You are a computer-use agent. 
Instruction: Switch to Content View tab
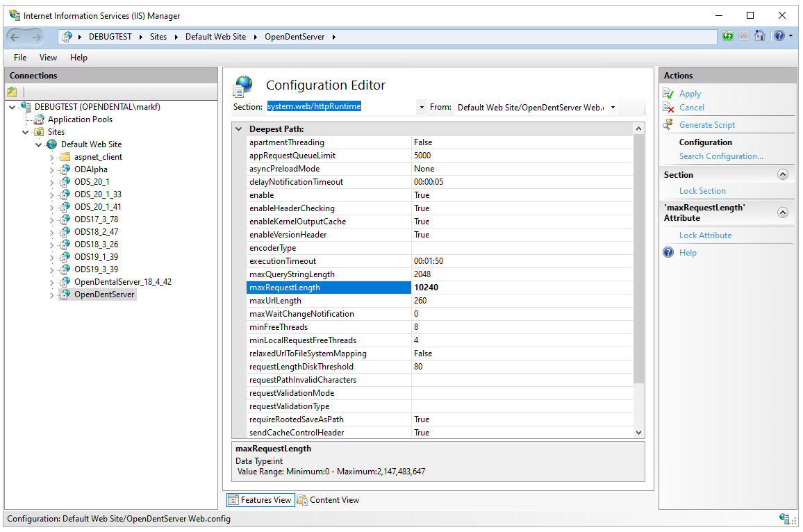[329, 500]
